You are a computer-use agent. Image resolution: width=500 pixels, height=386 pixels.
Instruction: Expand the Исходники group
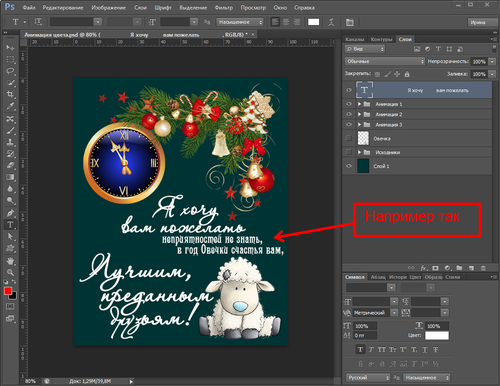click(x=359, y=152)
